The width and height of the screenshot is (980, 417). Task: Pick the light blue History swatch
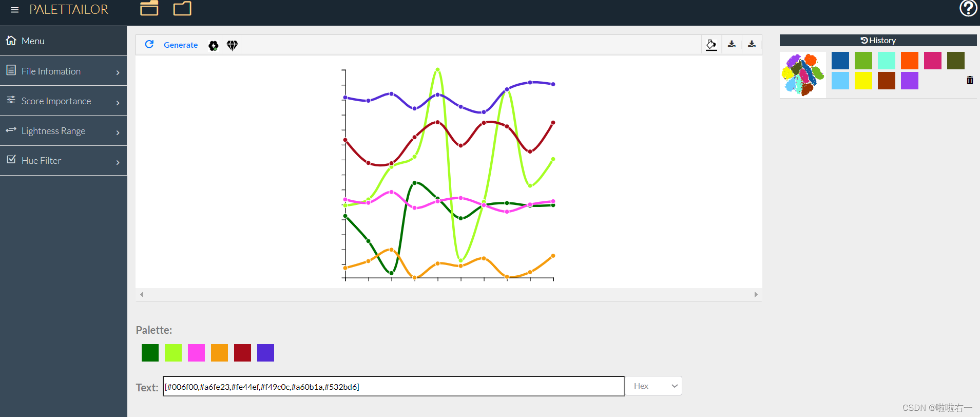click(840, 81)
